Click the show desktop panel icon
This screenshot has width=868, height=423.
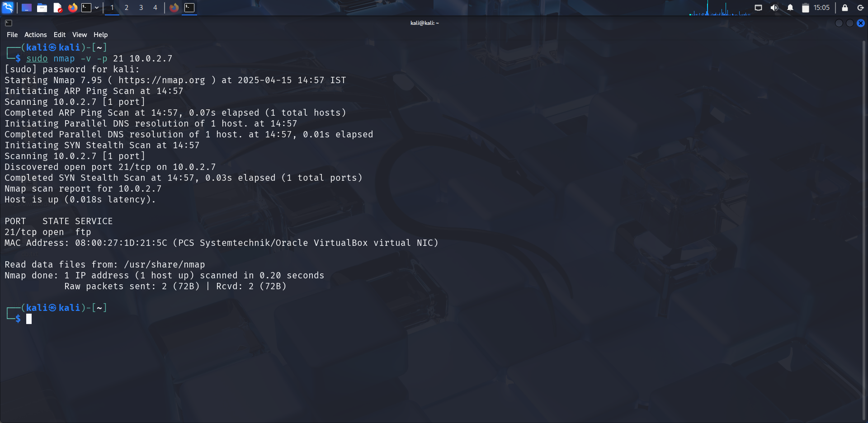tap(27, 8)
